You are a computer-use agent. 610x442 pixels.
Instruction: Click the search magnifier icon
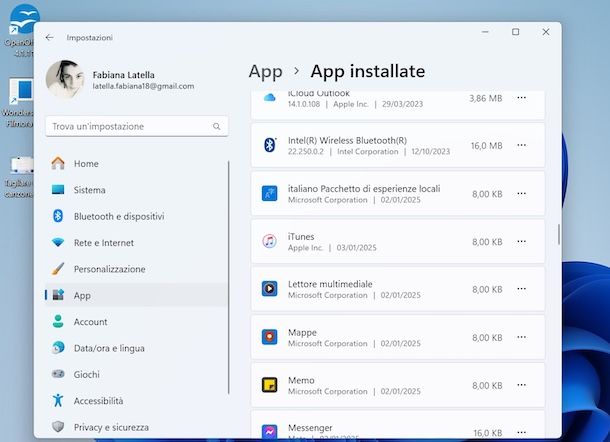217,126
